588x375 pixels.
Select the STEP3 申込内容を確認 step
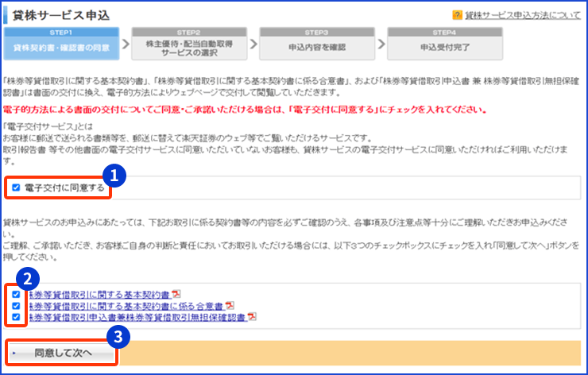click(x=316, y=43)
